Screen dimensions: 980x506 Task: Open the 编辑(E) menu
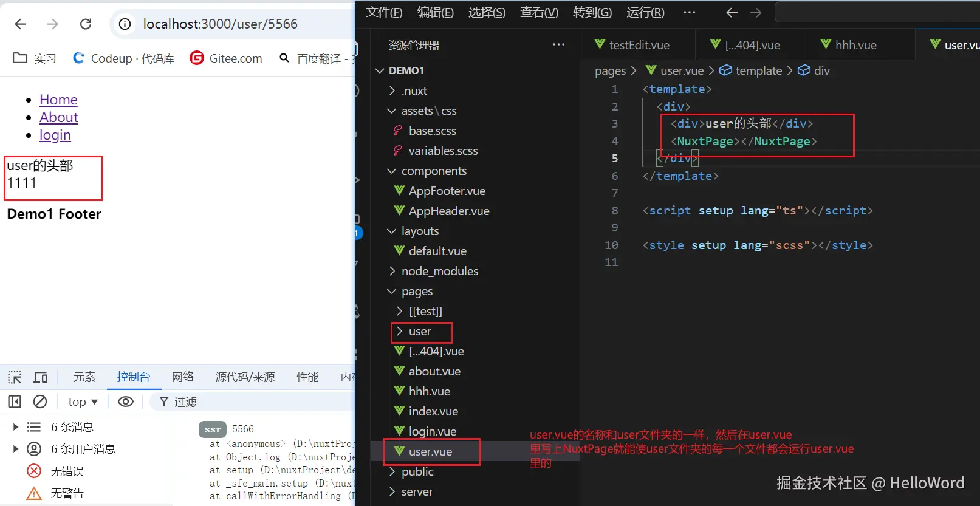(436, 12)
